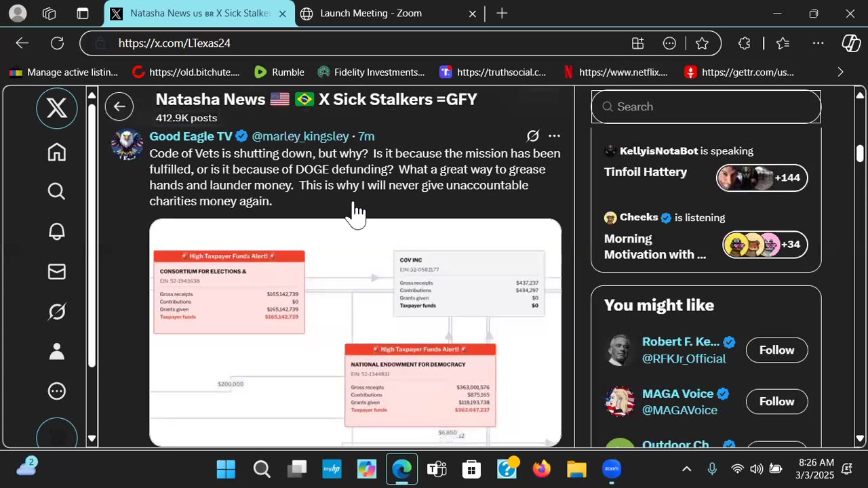Show hidden tray icons chevron
868x488 pixels.
[x=687, y=469]
